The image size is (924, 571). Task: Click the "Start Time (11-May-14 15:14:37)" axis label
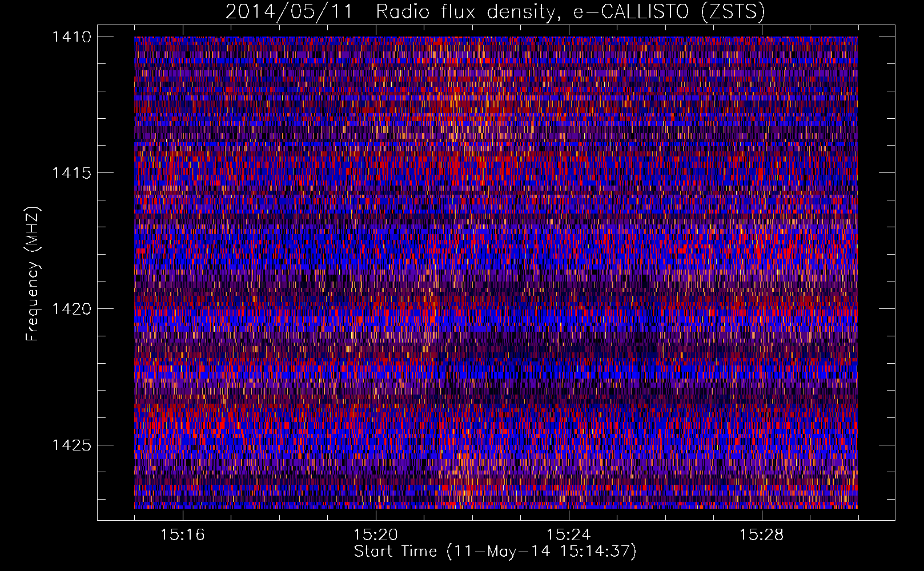tap(495, 552)
